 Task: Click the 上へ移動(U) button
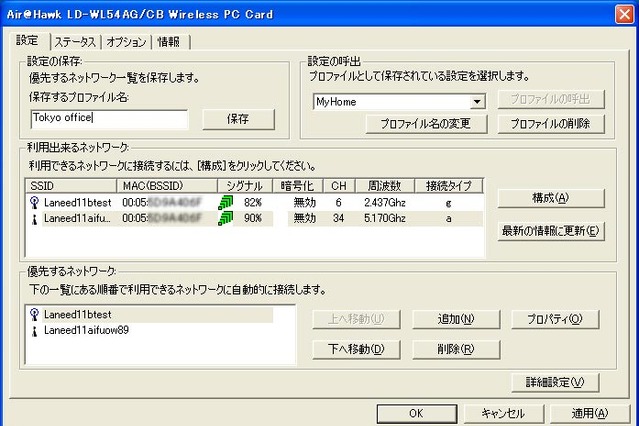click(356, 319)
